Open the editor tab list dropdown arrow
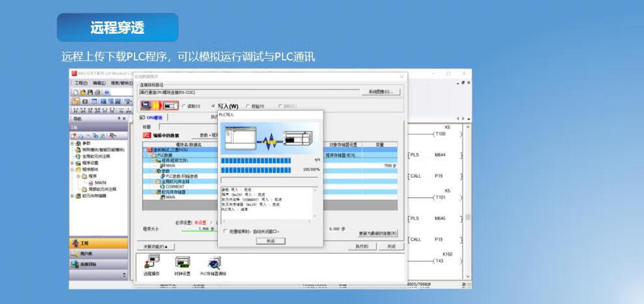 pyautogui.click(x=468, y=118)
